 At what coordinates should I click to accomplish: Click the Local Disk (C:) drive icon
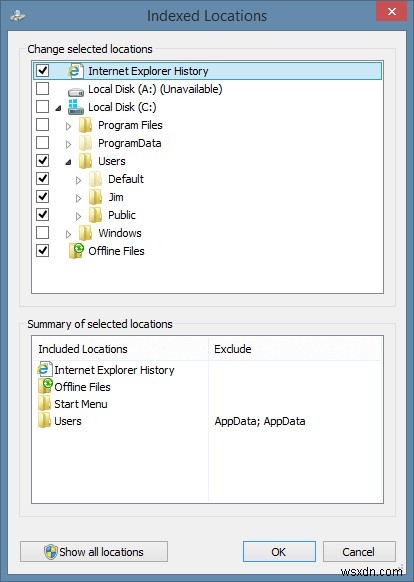(x=76, y=107)
